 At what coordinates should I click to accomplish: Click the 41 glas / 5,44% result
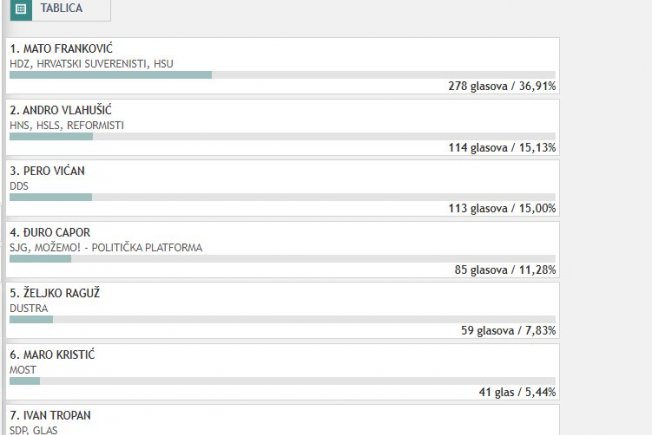[x=517, y=392]
